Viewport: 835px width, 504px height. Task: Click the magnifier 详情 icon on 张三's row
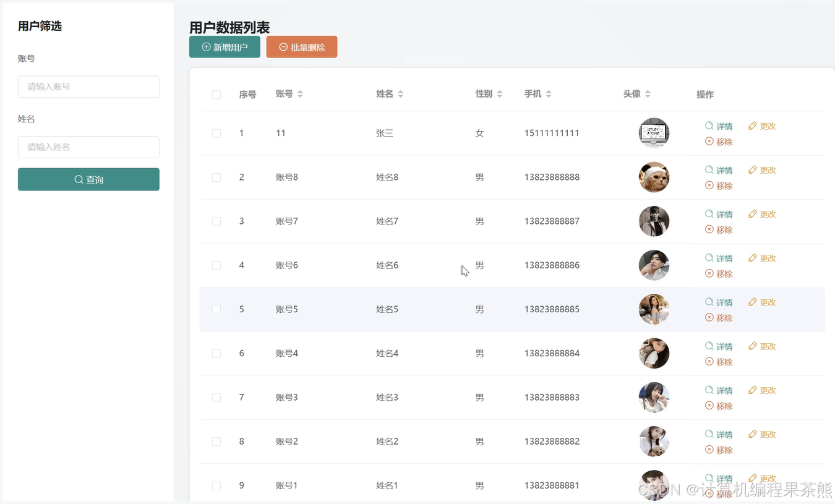[709, 126]
